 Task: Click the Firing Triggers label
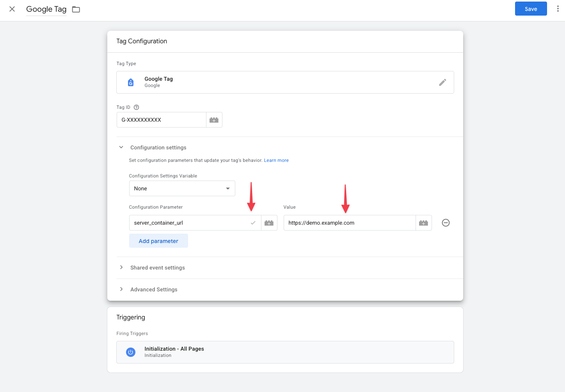(x=132, y=333)
